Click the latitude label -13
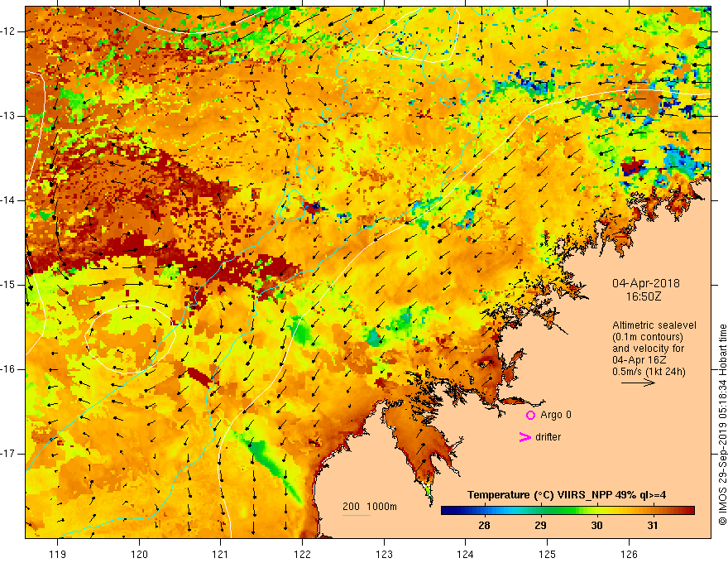This screenshot has height=563, width=728. pyautogui.click(x=9, y=116)
